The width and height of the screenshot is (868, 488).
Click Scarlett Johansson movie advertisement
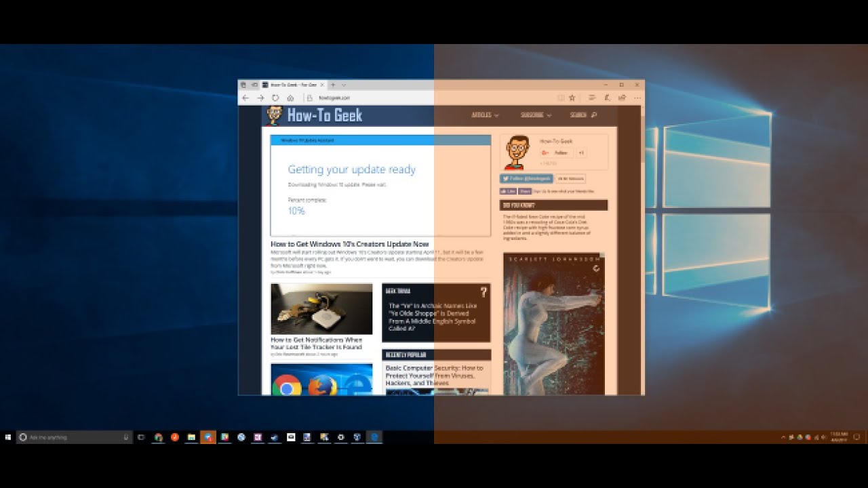554,324
